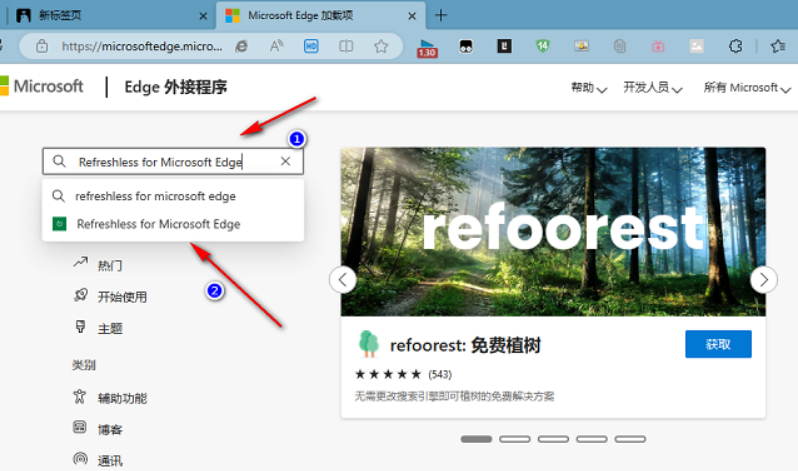The width and height of the screenshot is (798, 471).
Task: Click the address bar URL
Action: click(x=142, y=46)
